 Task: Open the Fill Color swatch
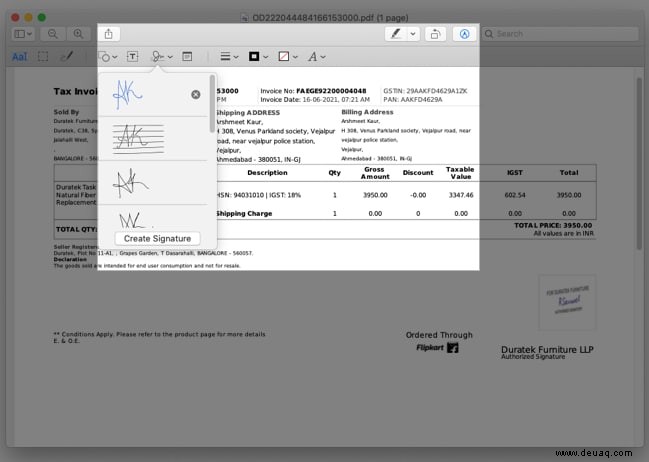click(288, 57)
